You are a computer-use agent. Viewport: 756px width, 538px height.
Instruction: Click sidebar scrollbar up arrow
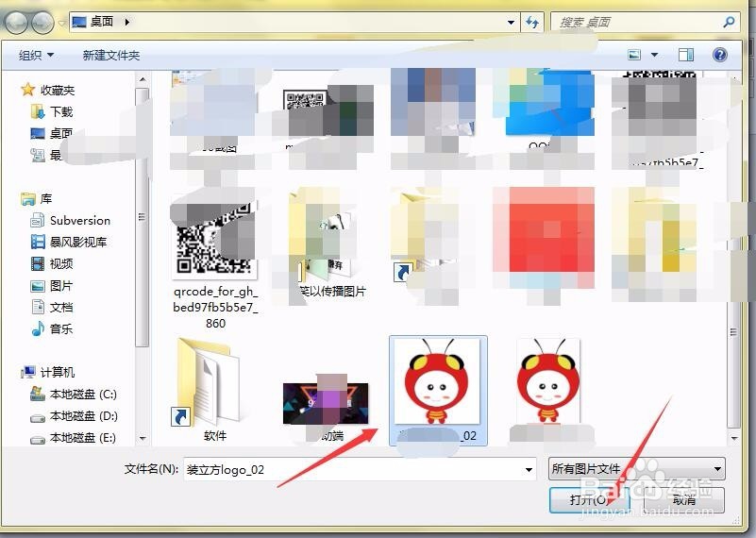[x=143, y=79]
